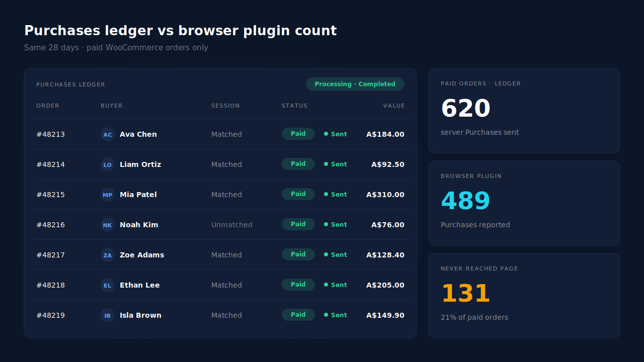This screenshot has width=644, height=362.
Task: Click the A$76.00 value
Action: tap(388, 225)
